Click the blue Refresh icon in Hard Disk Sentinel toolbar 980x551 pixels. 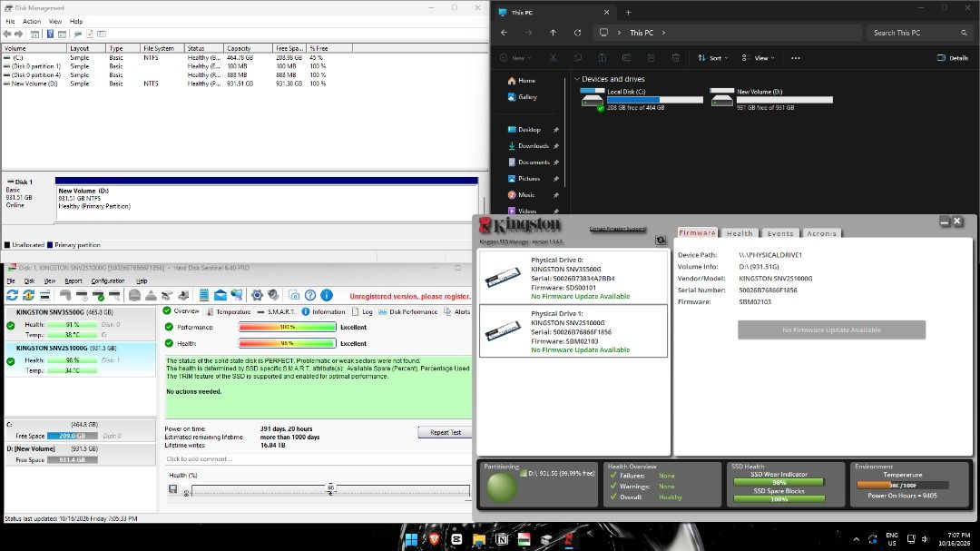coord(12,295)
